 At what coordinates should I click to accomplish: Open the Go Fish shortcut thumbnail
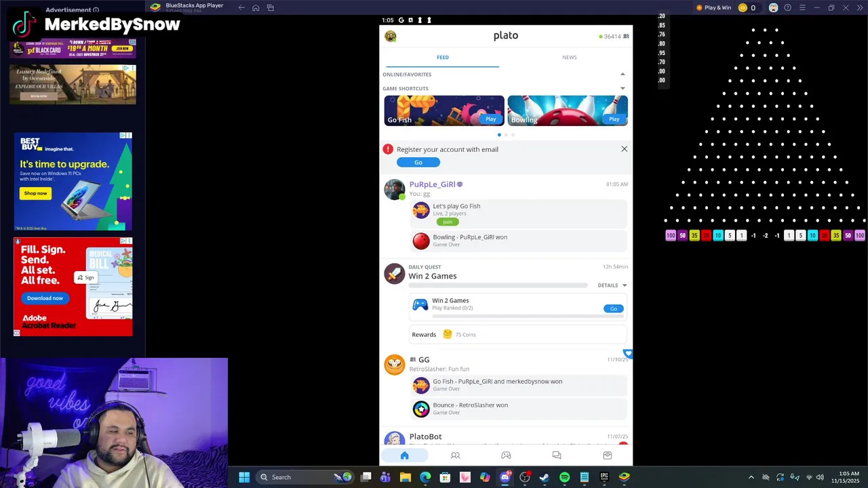coord(444,110)
